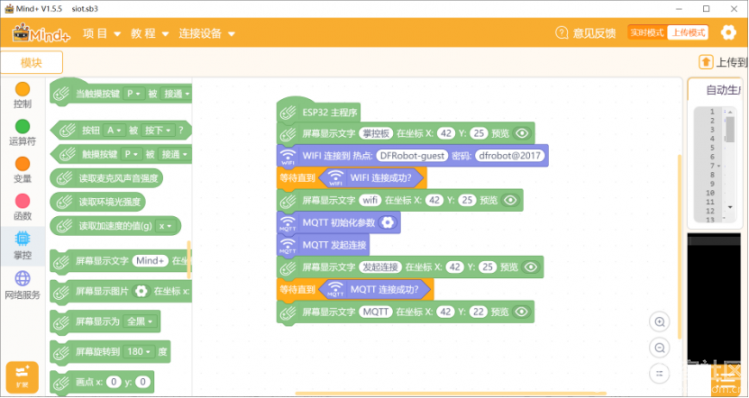Screen dimensions: 749x398
Task: Select the orange 变量 category circle
Action: [x=22, y=164]
